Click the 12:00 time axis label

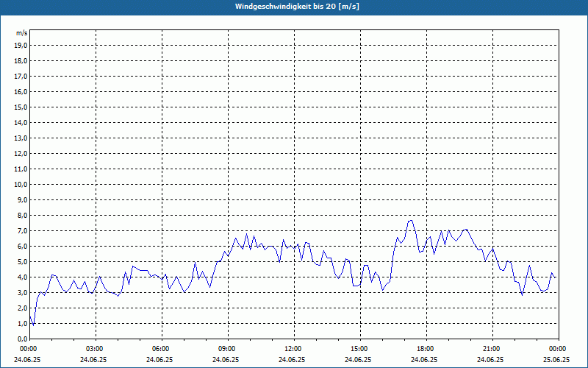(x=293, y=349)
